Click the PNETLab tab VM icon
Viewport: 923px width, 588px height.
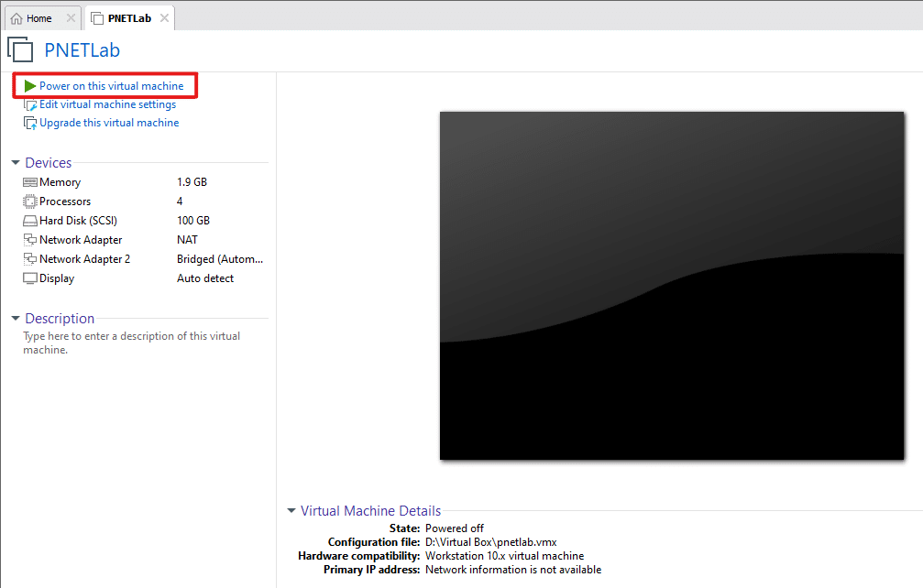[x=97, y=19]
